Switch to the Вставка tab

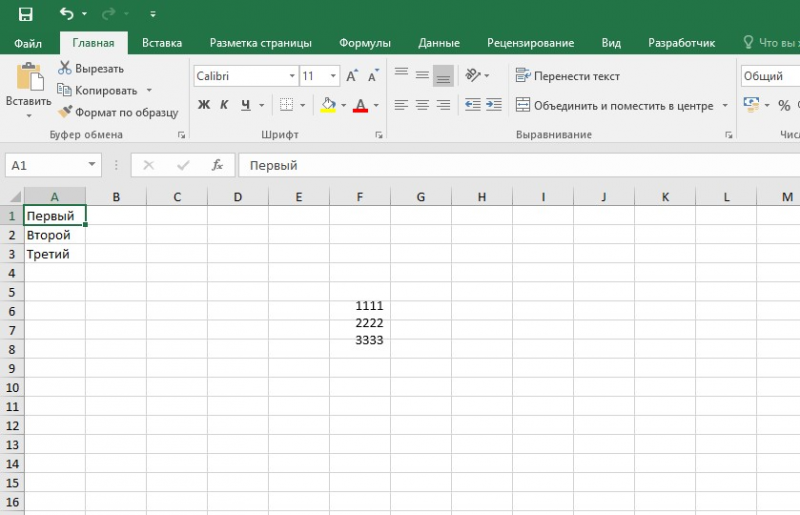pos(162,43)
